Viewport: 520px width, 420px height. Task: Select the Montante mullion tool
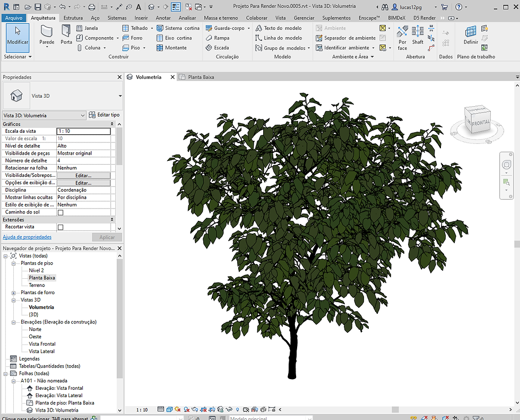171,48
